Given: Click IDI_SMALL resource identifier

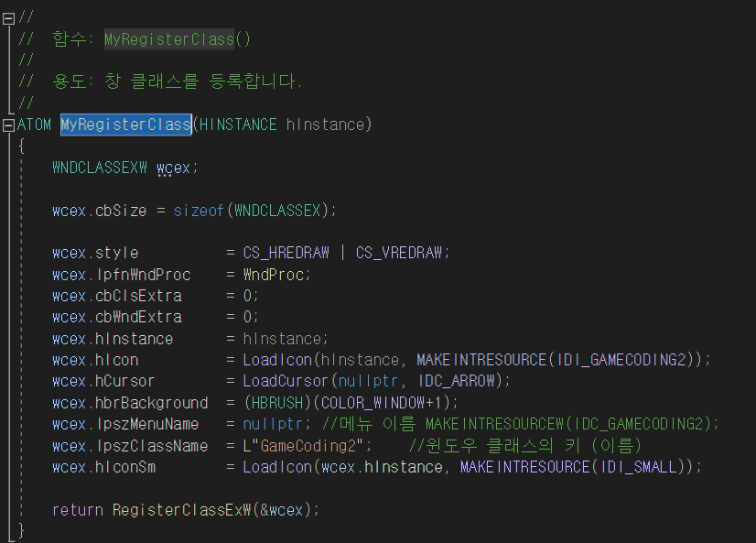Looking at the screenshot, I should [x=638, y=467].
